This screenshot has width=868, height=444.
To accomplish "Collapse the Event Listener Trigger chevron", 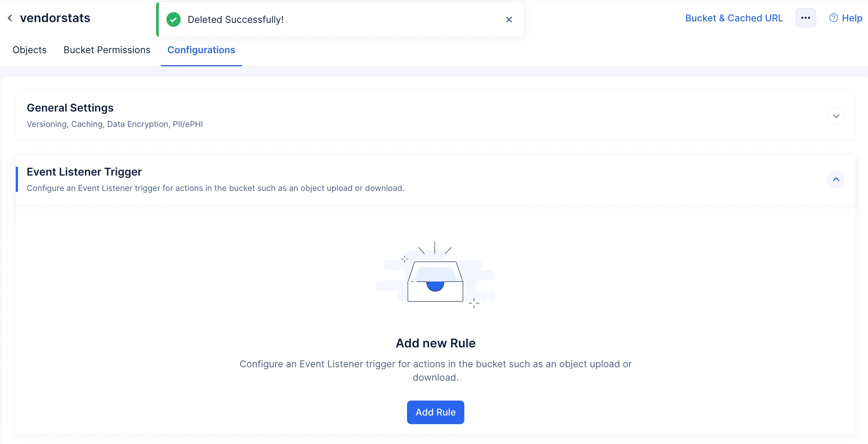I will 836,179.
